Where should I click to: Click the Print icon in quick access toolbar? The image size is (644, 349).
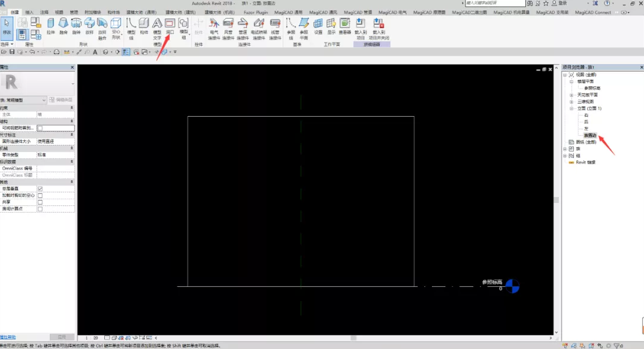point(57,51)
